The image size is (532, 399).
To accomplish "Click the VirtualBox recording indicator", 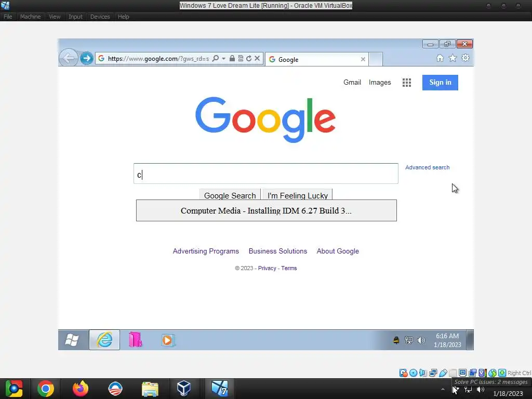I will click(472, 373).
